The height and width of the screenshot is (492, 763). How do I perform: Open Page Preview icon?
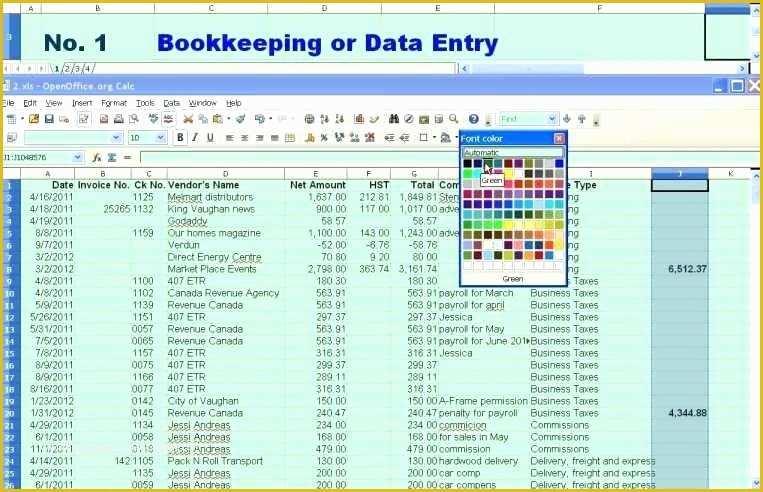[x=133, y=119]
